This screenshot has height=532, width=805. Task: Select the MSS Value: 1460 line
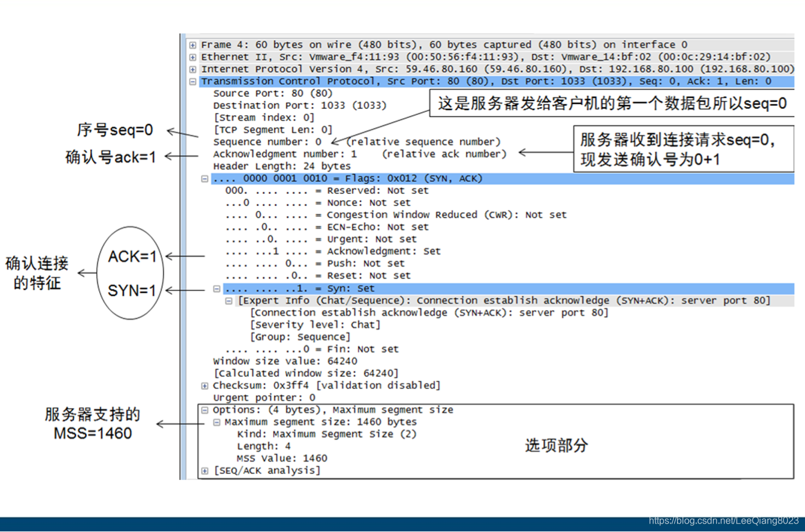point(282,459)
